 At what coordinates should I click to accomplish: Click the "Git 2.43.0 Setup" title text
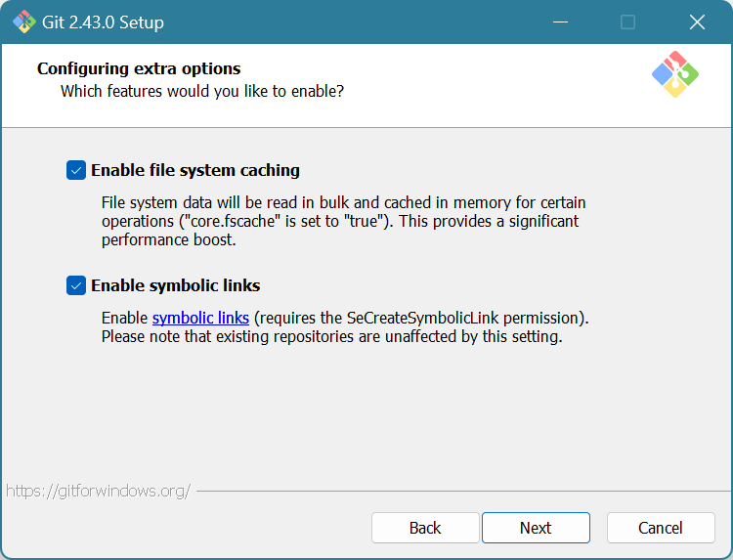(105, 22)
